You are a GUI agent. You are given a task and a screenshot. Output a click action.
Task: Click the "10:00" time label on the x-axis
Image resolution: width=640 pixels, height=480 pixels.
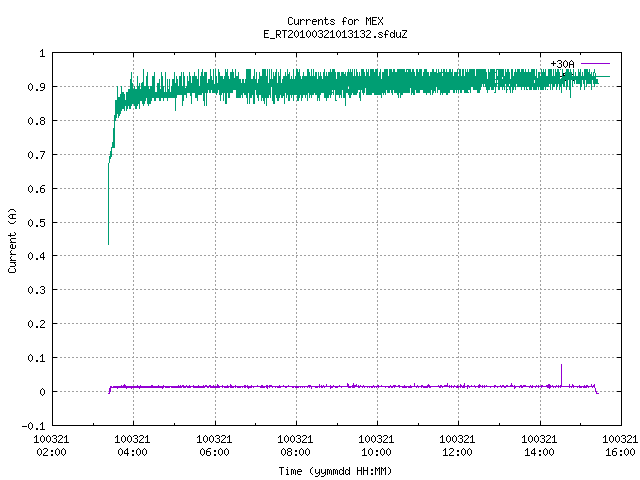(376, 452)
